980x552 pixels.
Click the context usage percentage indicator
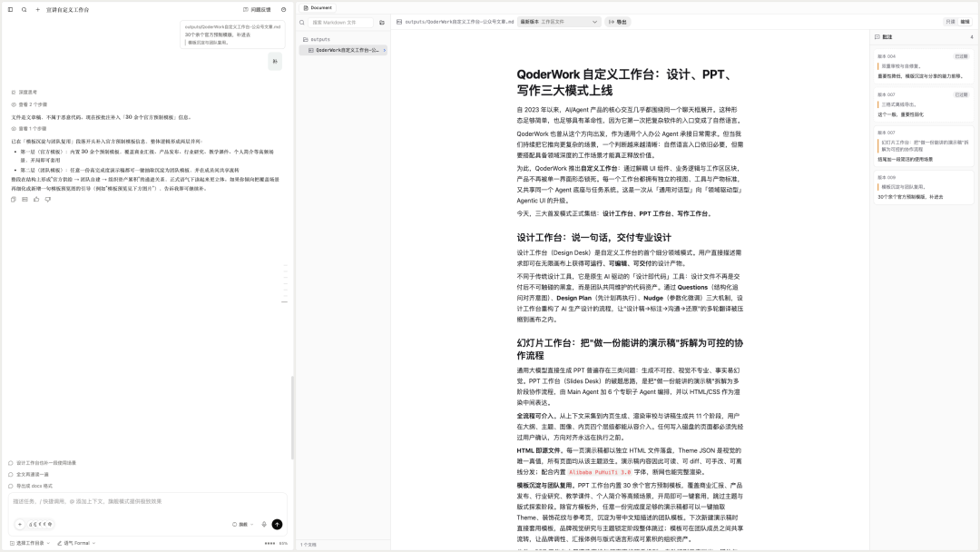click(276, 543)
